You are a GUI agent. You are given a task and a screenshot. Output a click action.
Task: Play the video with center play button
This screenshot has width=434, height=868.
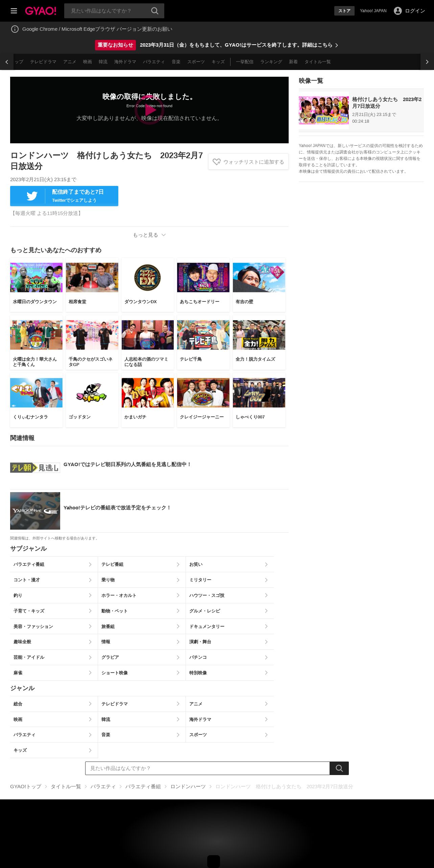149,110
